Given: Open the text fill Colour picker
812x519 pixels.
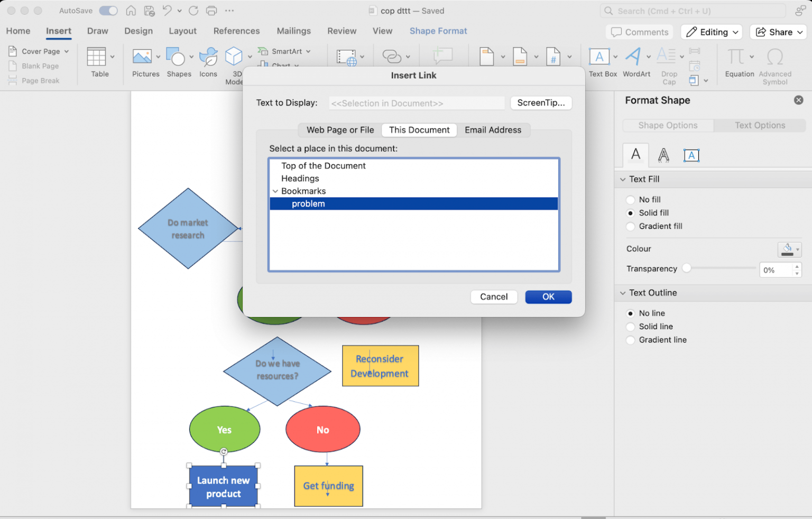Looking at the screenshot, I should (x=789, y=249).
